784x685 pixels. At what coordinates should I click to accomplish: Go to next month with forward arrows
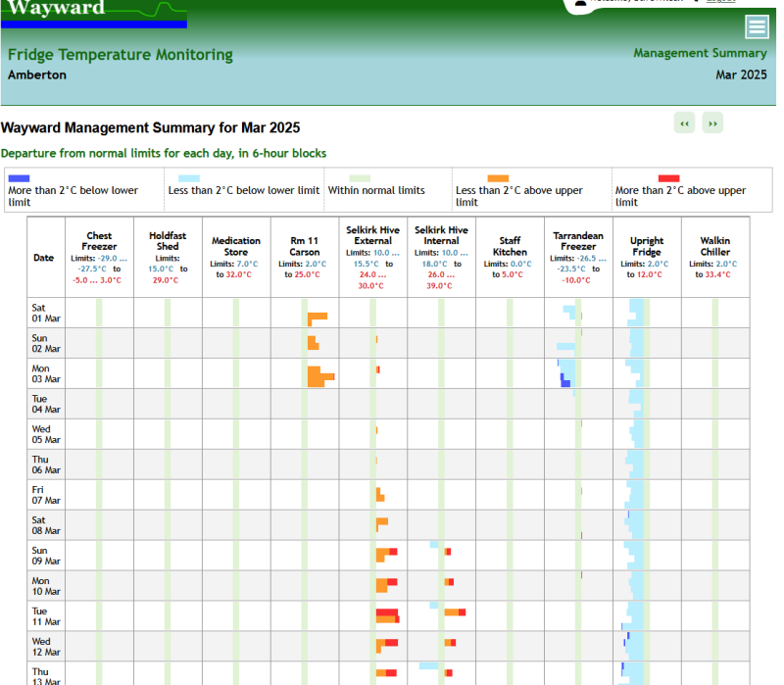712,122
